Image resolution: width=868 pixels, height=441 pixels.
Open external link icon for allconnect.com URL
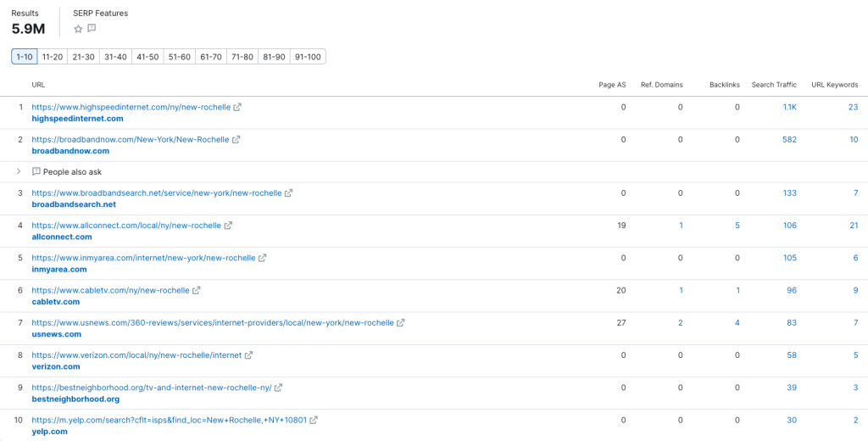[x=228, y=226]
